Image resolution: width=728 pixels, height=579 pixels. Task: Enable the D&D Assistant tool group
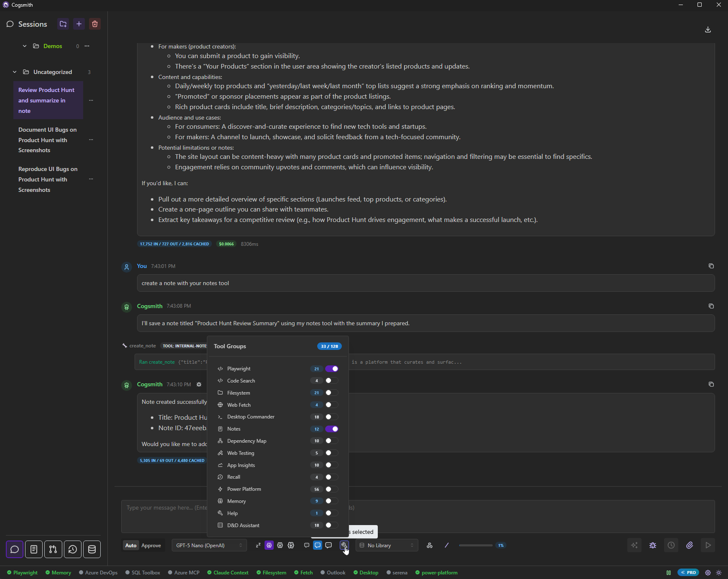tap(332, 525)
